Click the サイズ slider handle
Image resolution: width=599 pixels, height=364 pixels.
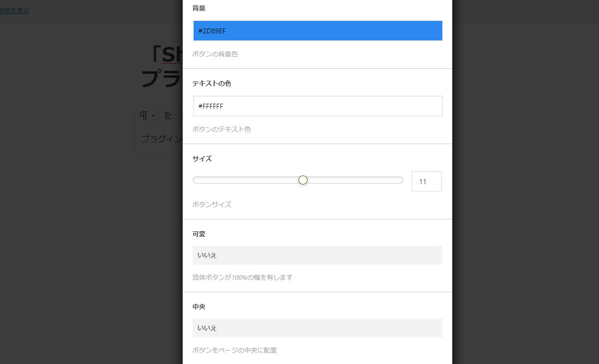tap(303, 180)
